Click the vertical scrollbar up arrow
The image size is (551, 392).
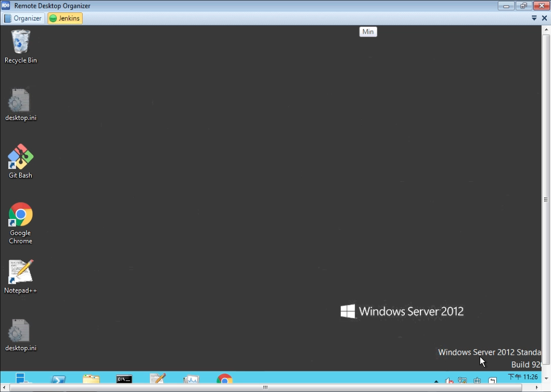[546, 30]
